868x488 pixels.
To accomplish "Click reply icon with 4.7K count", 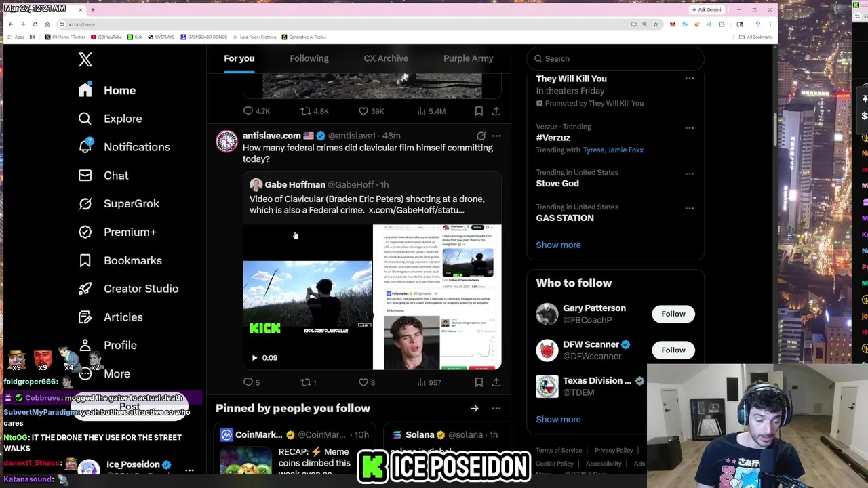I will pos(248,111).
